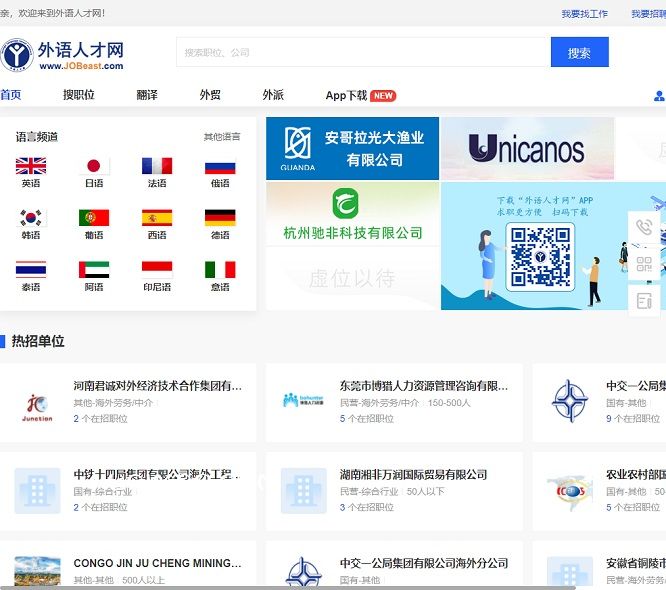The width and height of the screenshot is (666, 590).
Task: Click the 中交一公局集团 compass logo in the top row
Action: 570,401
